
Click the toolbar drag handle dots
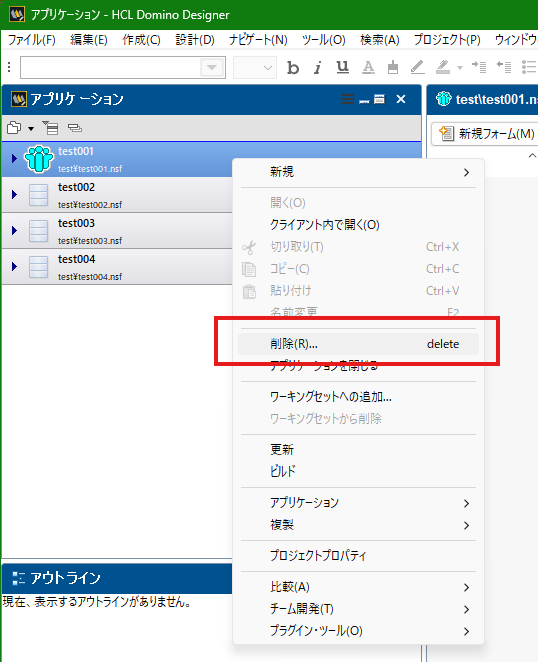pos(9,67)
